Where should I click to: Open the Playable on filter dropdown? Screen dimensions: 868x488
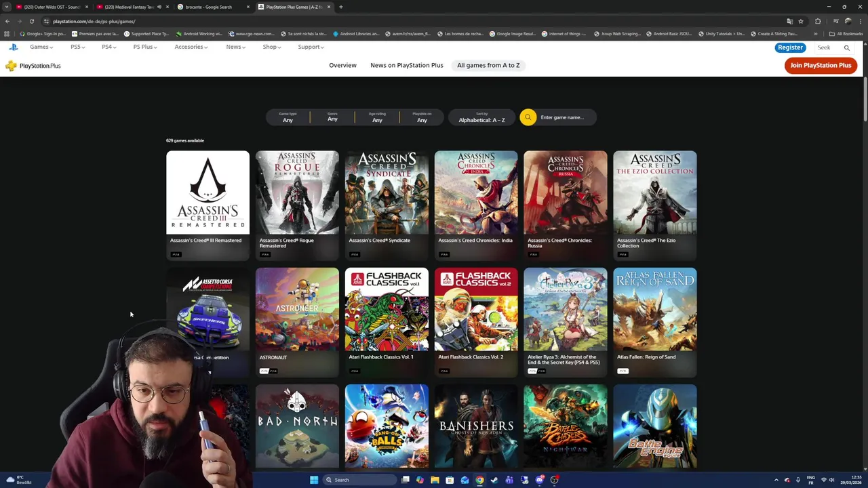422,117
